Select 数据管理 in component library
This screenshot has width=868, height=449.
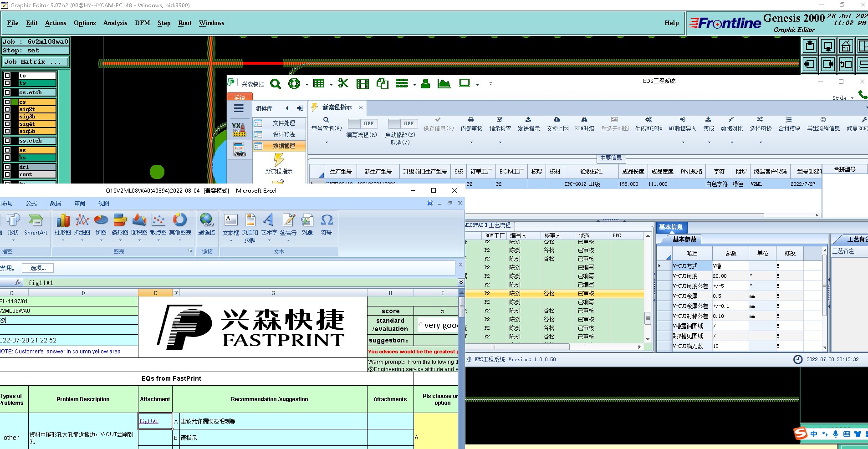click(279, 146)
